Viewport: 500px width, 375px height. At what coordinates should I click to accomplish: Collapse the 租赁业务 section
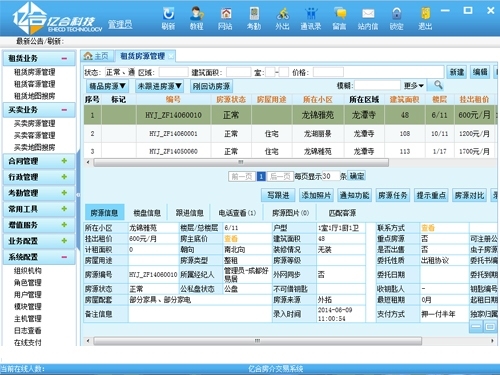64,58
